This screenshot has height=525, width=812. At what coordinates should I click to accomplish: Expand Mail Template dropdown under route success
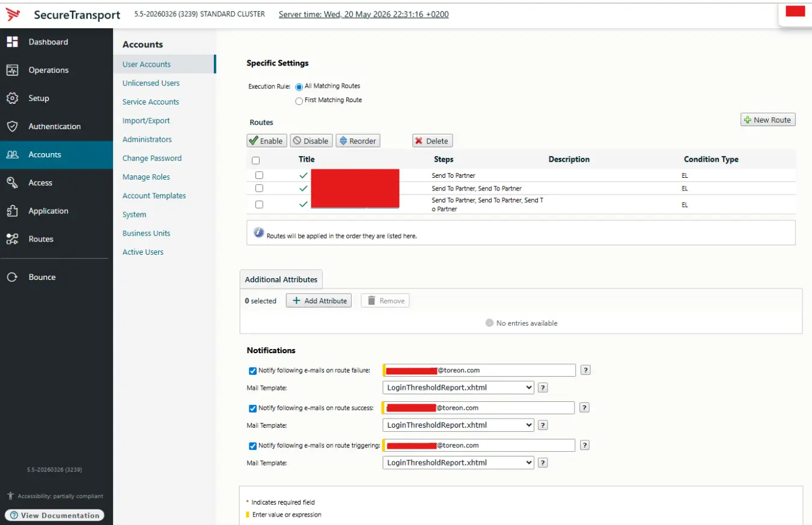point(458,425)
